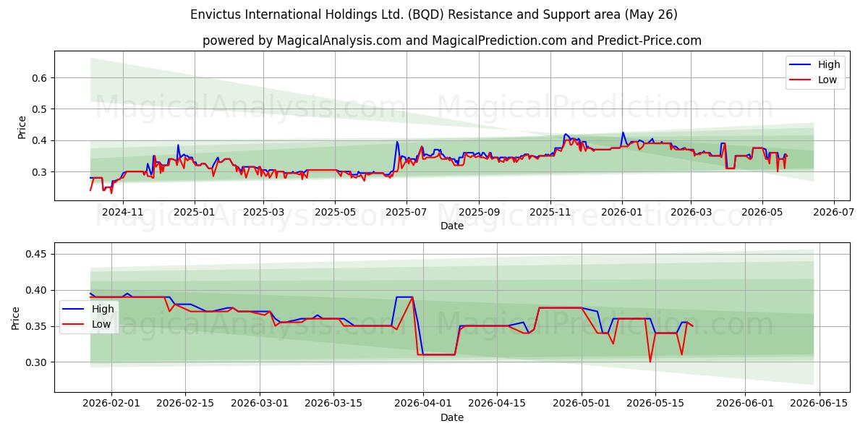The image size is (868, 434).
Task: Click the '0.5' price tick on the top chart
Action: (x=41, y=109)
